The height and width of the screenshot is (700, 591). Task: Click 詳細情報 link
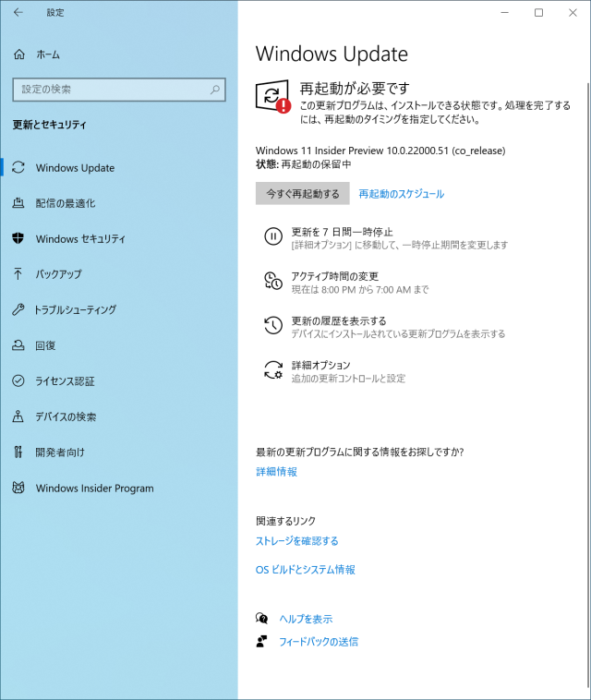pyautogui.click(x=276, y=472)
